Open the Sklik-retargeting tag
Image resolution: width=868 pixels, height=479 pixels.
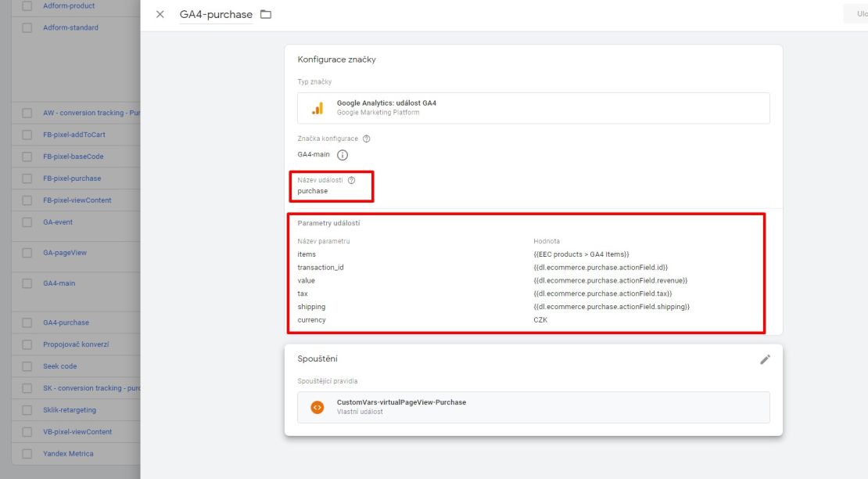[x=69, y=410]
